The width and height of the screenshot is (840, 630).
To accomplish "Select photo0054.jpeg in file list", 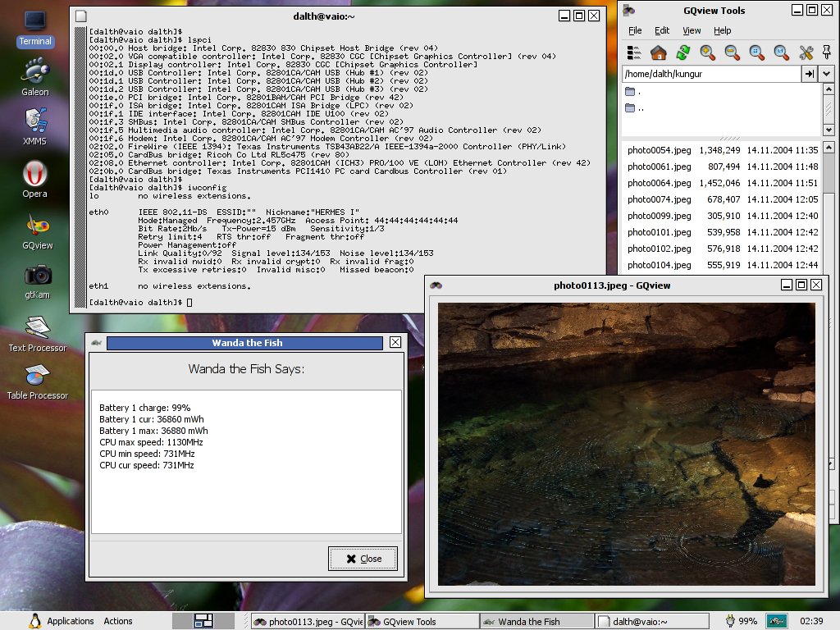I will [x=722, y=150].
